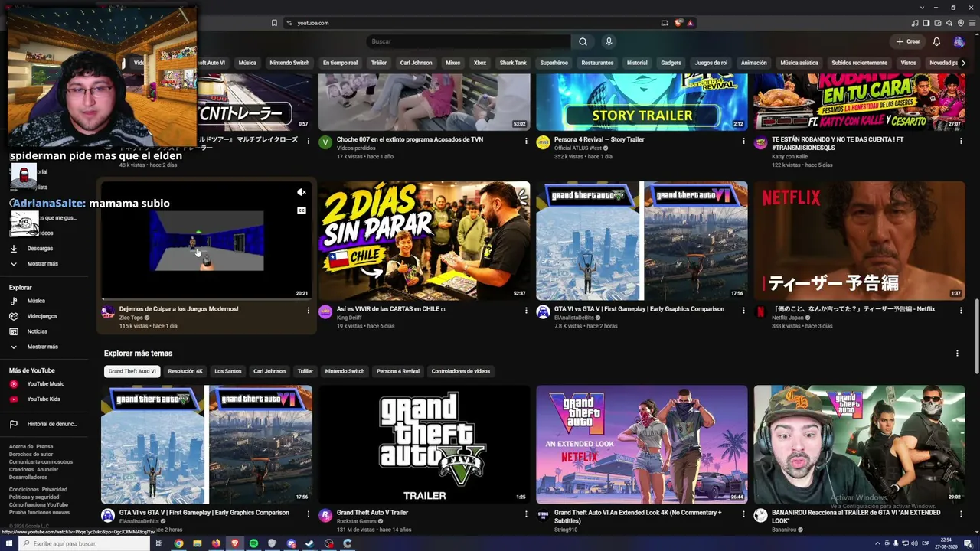Open the Netflix Japan channel avatar
Image resolution: width=980 pixels, height=551 pixels.
[x=760, y=312]
